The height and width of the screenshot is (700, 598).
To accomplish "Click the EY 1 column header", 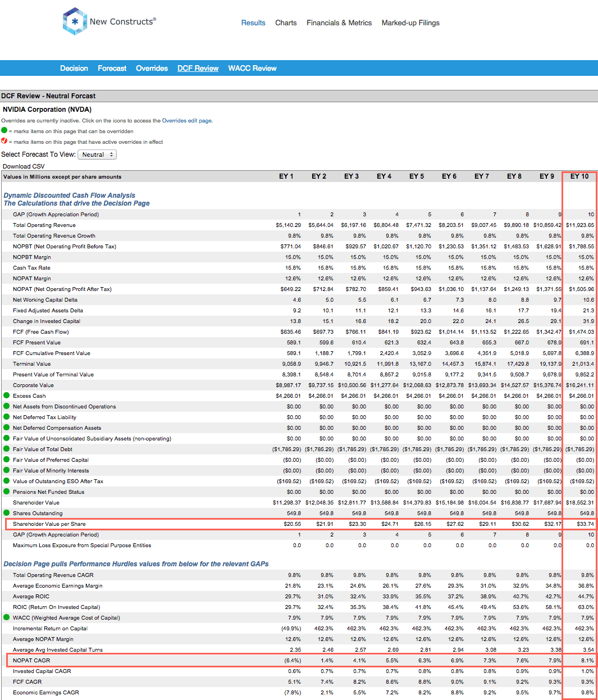I will click(x=286, y=176).
